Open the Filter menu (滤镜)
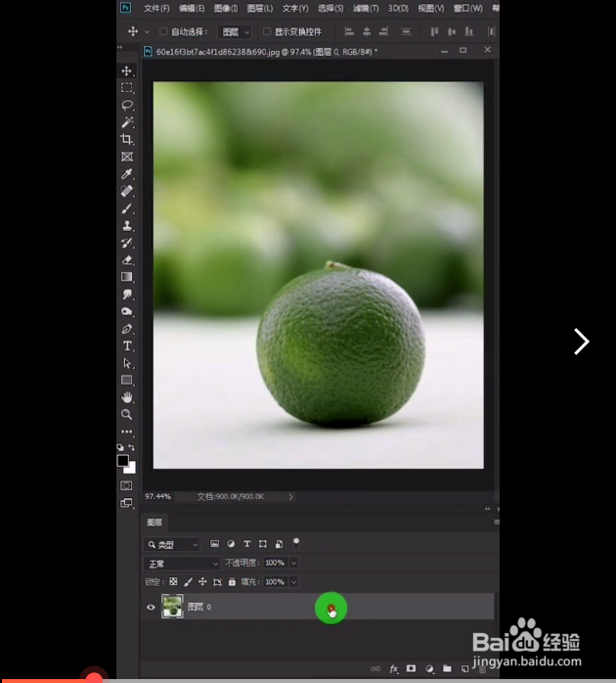616x683 pixels. click(x=366, y=8)
